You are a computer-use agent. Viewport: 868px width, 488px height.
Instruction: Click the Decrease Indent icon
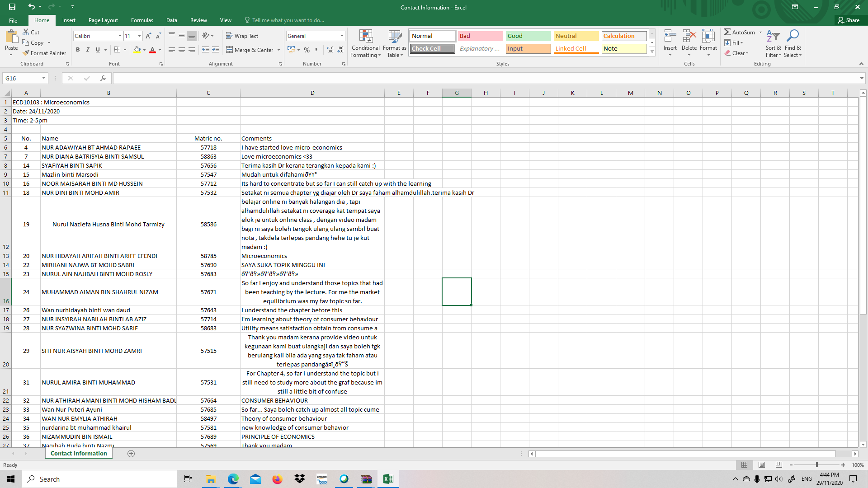(206, 50)
